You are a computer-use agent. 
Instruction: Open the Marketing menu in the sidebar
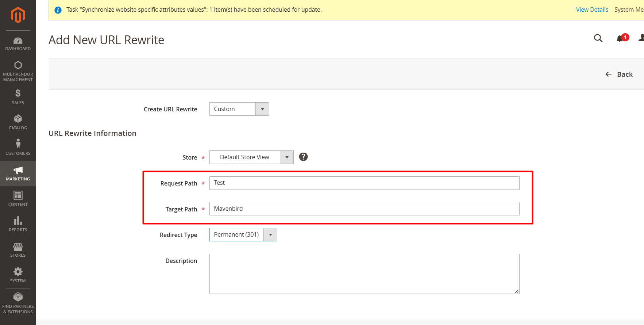18,173
